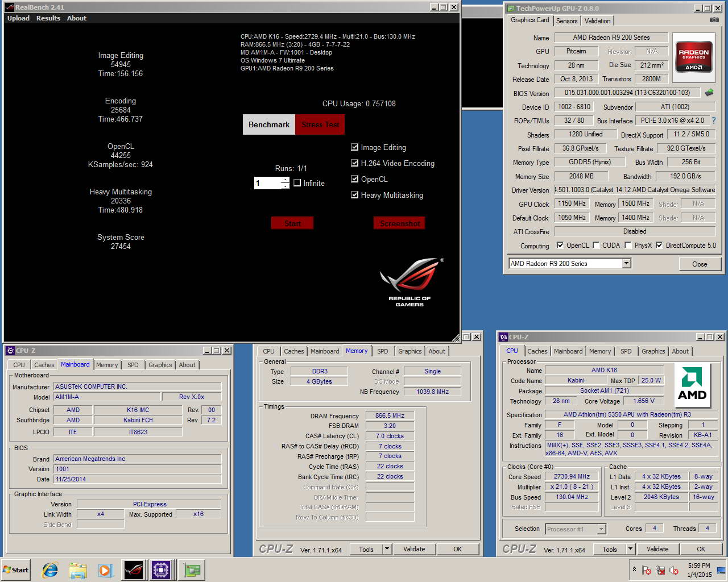Click GPU-Z save BIOS chip icon
This screenshot has height=582, width=728.
pos(709,92)
